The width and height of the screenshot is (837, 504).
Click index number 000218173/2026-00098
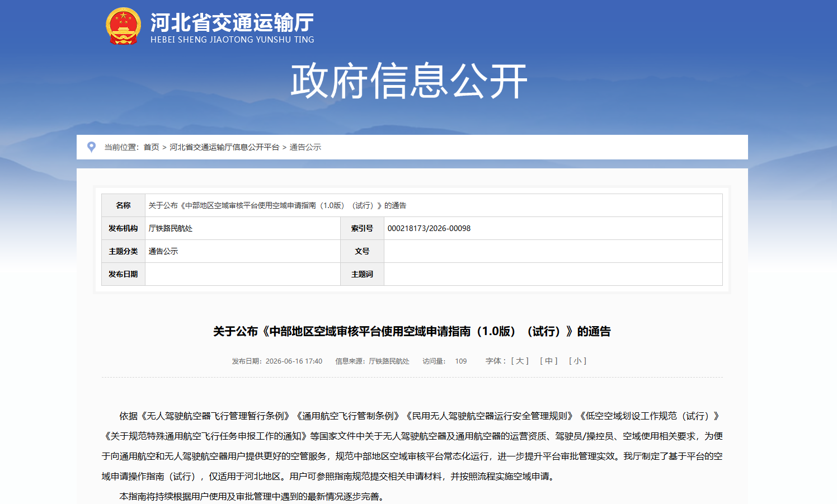click(x=429, y=228)
